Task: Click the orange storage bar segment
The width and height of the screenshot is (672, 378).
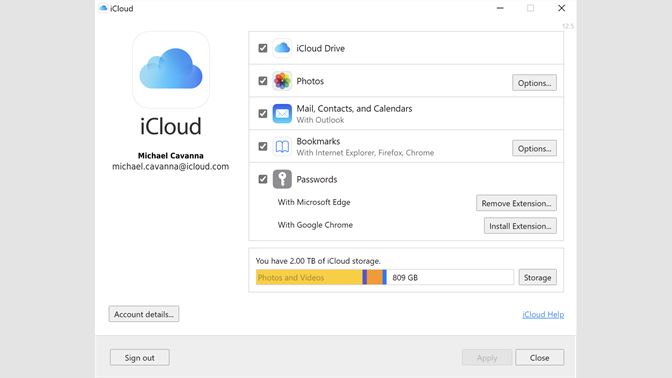Action: pos(375,277)
